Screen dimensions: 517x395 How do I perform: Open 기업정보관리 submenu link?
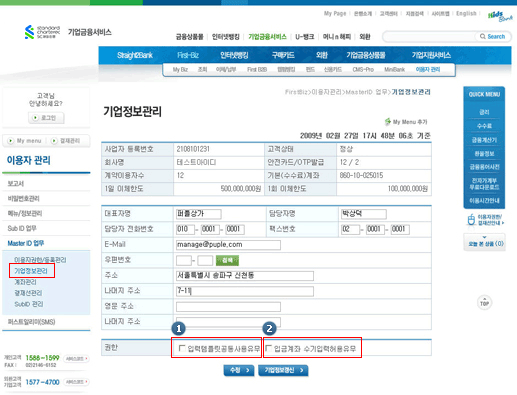coord(31,271)
